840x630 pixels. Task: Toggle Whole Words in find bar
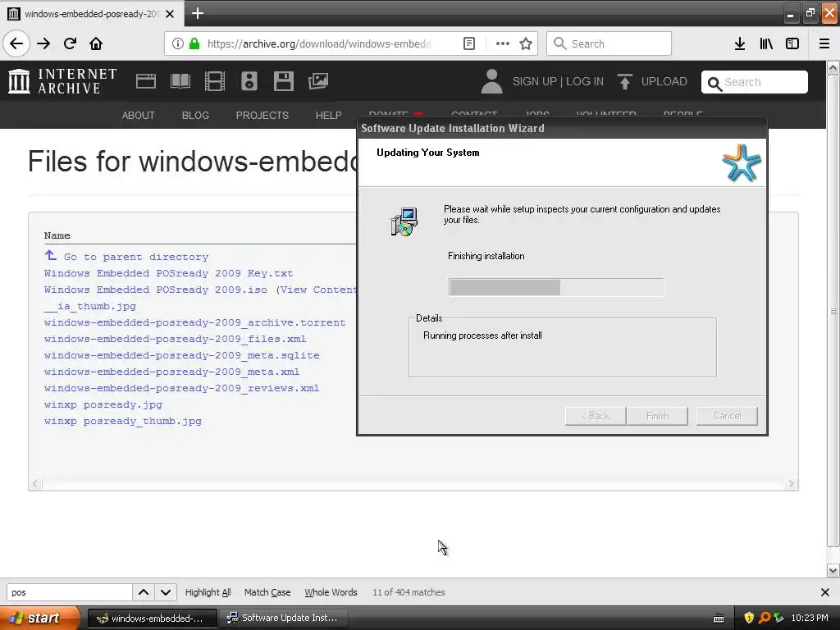click(x=331, y=592)
